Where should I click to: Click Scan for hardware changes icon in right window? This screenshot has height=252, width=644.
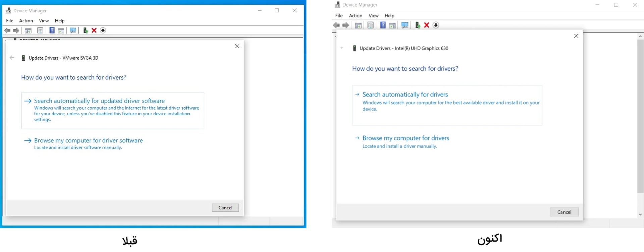click(405, 25)
